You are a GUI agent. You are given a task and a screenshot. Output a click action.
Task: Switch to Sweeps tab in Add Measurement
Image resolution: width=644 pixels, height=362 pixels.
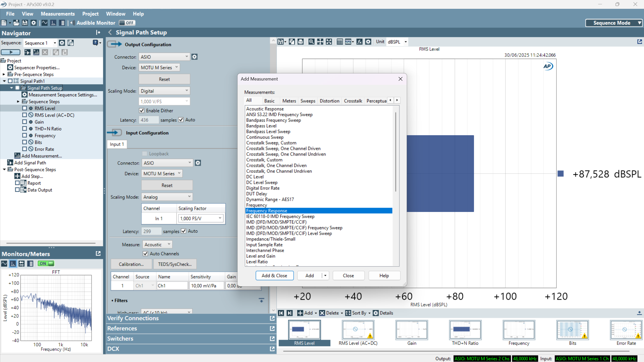click(x=308, y=101)
